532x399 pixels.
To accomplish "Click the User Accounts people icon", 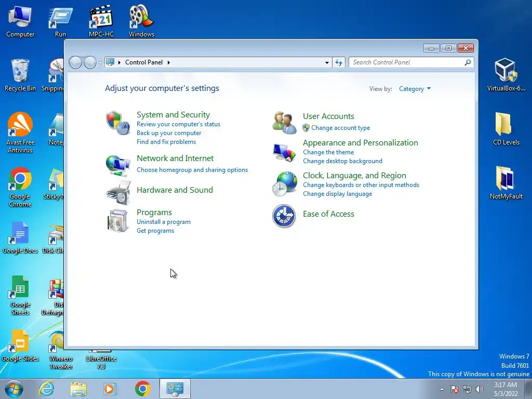I will [284, 123].
